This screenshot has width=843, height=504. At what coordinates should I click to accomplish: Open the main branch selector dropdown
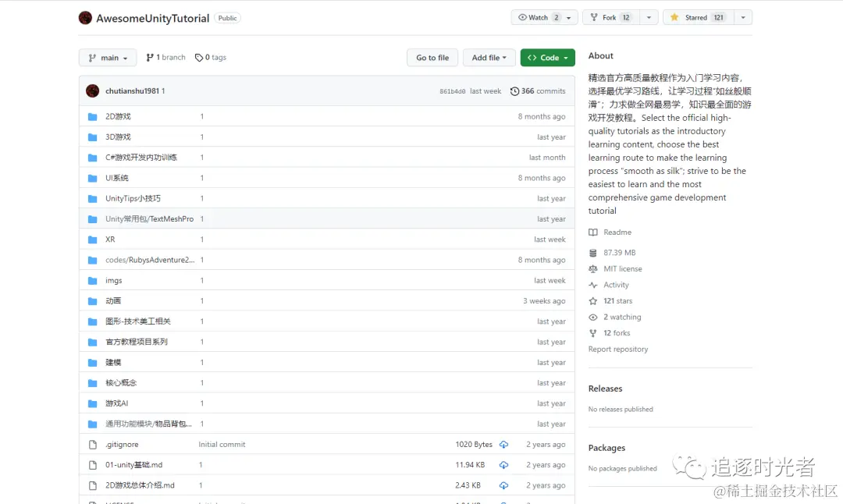tap(108, 58)
